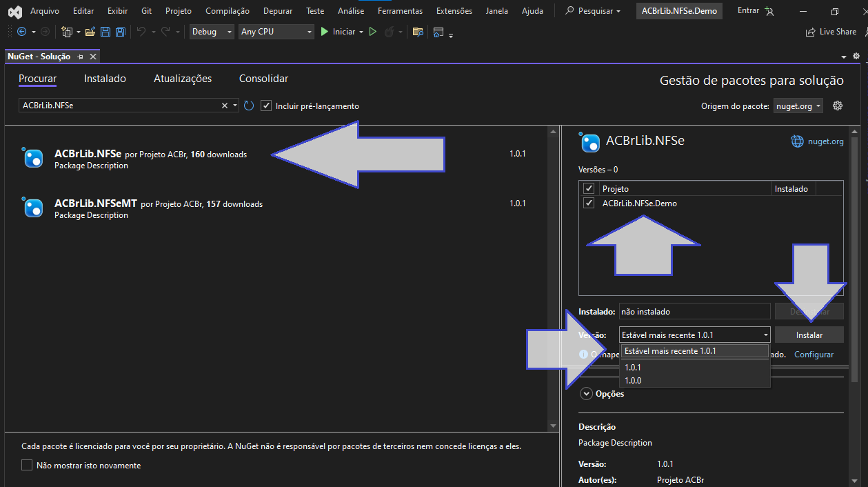This screenshot has height=487, width=868.
Task: Click the refresh icon beside search box
Action: pos(249,106)
